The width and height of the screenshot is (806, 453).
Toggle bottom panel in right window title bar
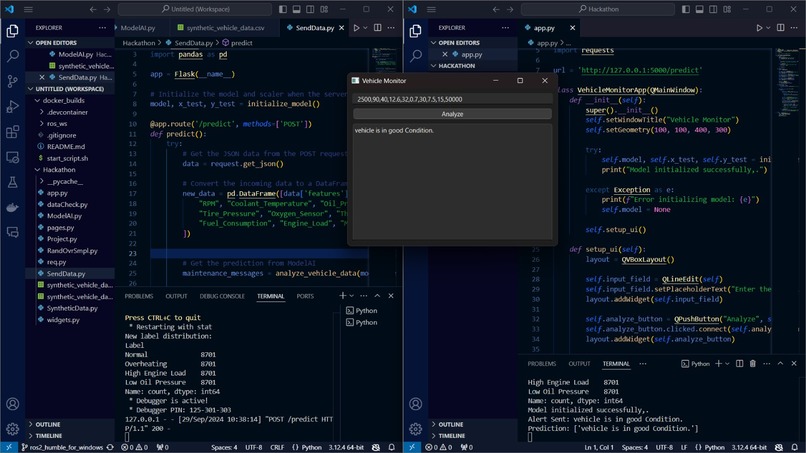click(700, 9)
